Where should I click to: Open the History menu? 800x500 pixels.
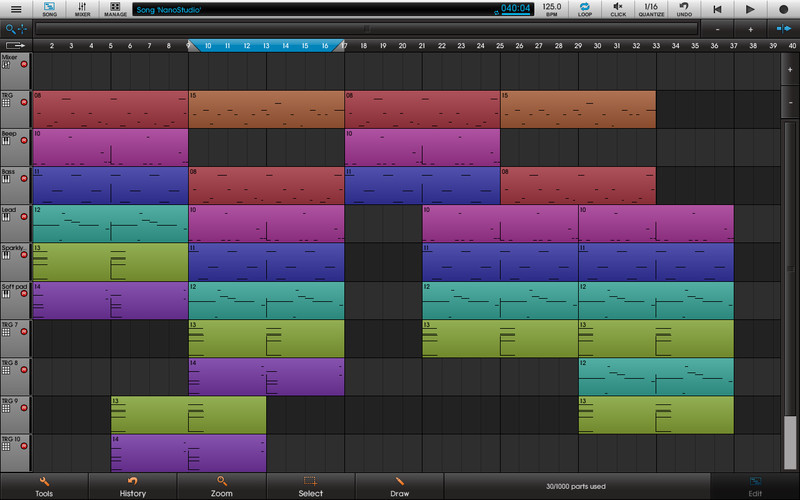click(133, 486)
